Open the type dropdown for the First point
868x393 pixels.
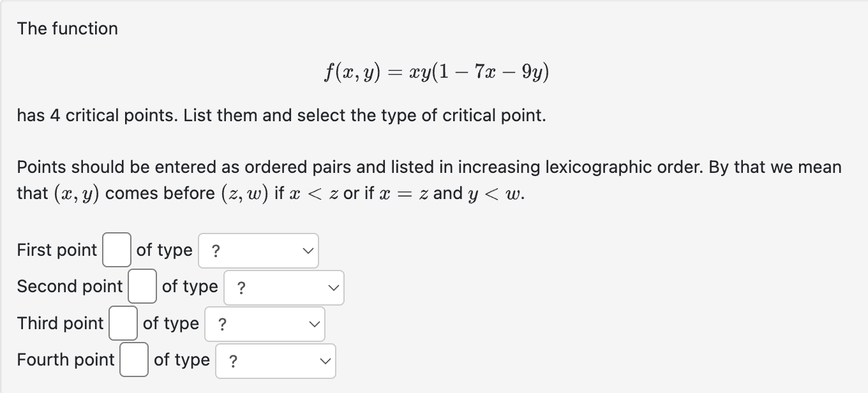(258, 250)
